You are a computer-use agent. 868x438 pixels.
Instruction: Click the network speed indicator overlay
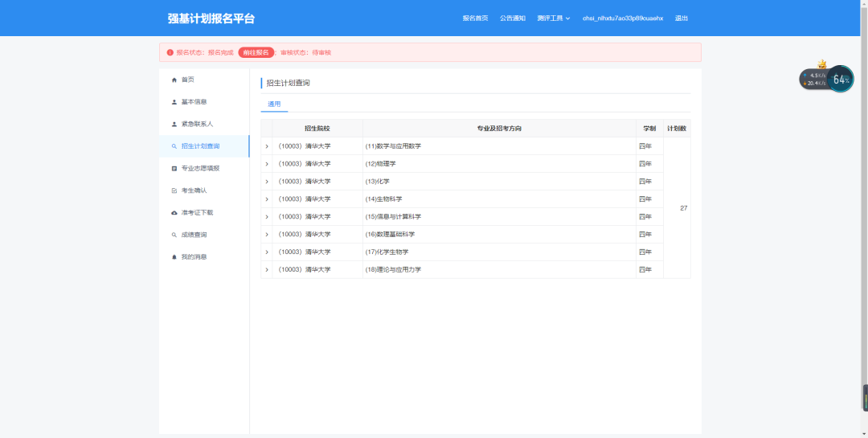point(813,80)
